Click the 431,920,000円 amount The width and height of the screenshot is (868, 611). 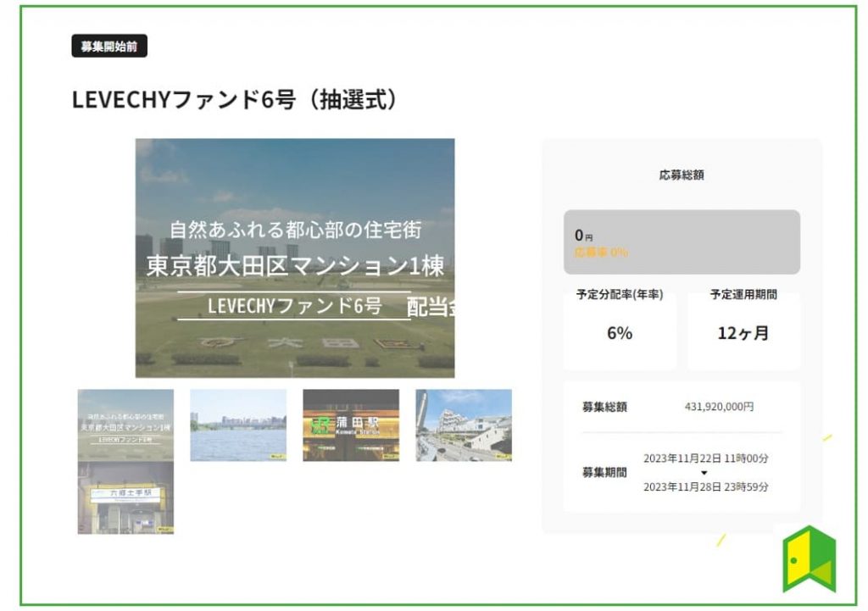click(x=719, y=407)
